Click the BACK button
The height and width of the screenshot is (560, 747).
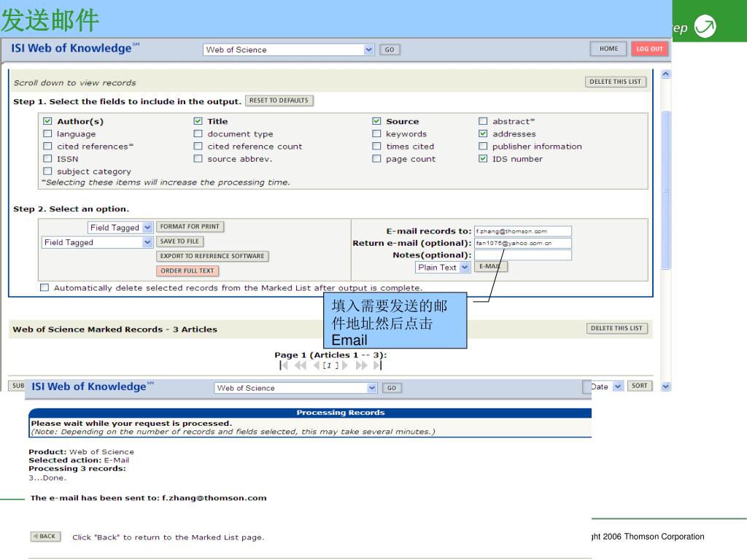pyautogui.click(x=45, y=536)
